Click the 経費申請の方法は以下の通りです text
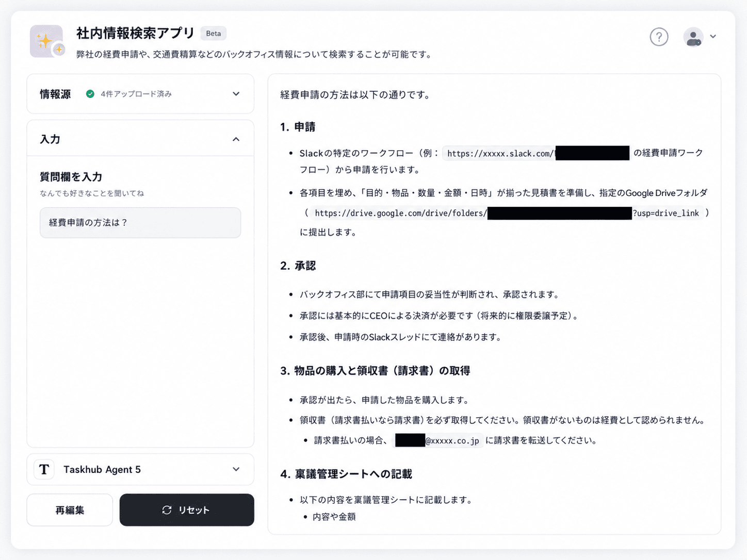 [355, 95]
